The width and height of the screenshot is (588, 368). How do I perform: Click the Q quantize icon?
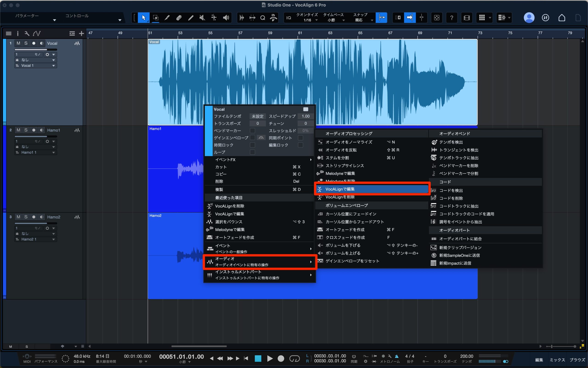263,18
